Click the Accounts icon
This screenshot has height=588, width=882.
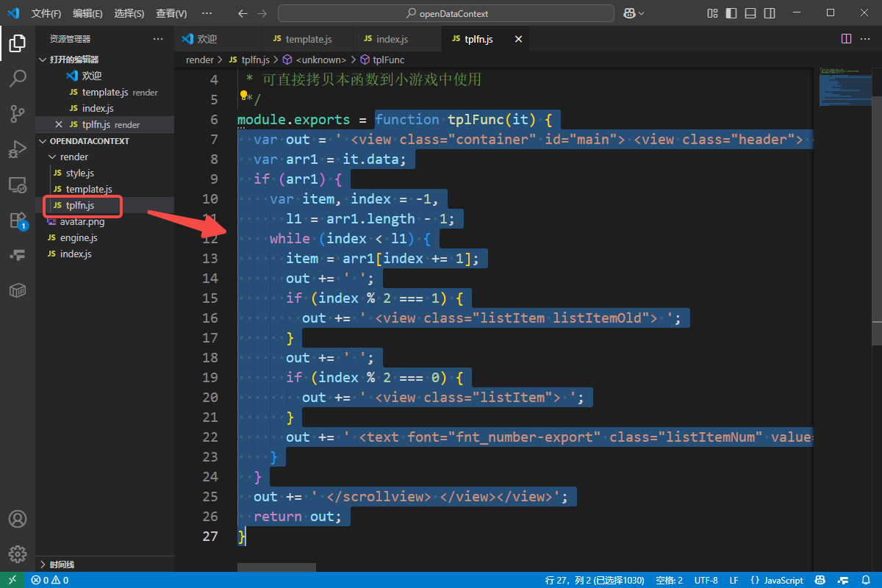click(18, 519)
